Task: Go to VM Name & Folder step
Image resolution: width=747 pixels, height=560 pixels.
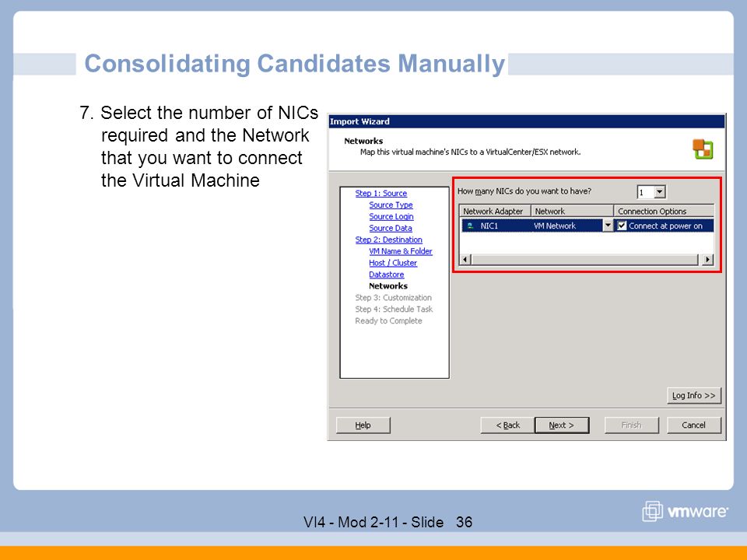Action: pos(400,251)
